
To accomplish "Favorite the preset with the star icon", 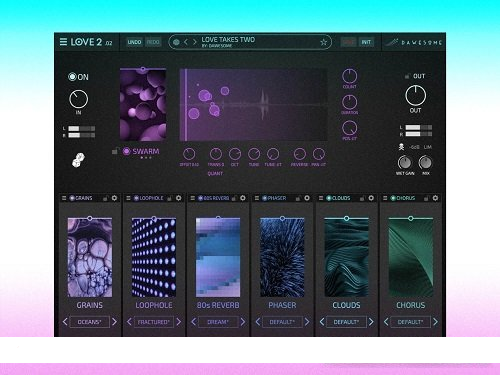I will (x=323, y=42).
